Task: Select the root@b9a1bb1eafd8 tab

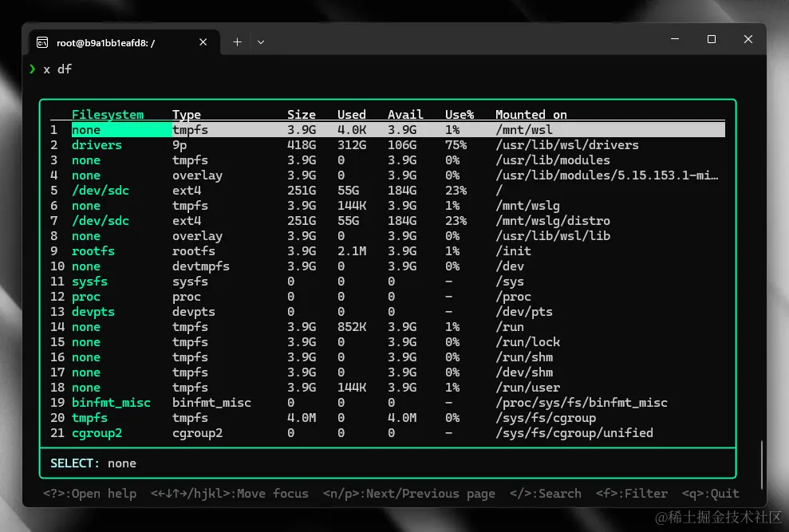Action: click(124, 42)
